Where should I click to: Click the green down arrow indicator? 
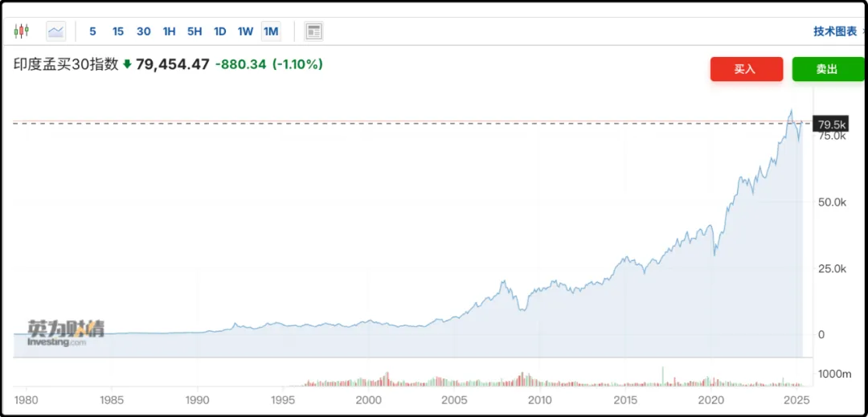point(127,64)
